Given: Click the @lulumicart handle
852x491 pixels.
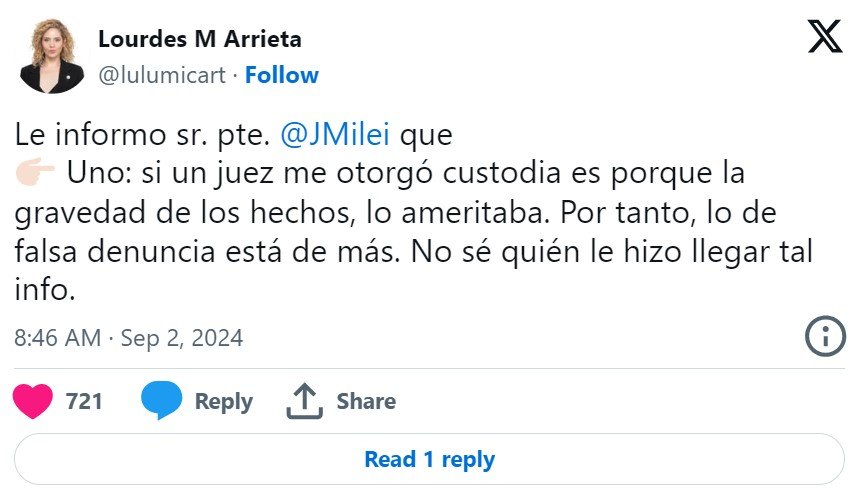Looking at the screenshot, I should click(x=162, y=75).
